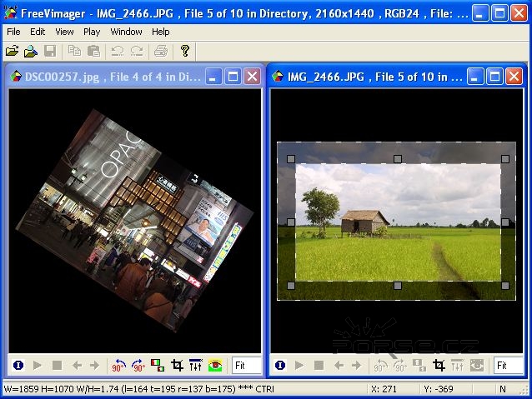Click the Open file icon in main toolbar

point(13,51)
